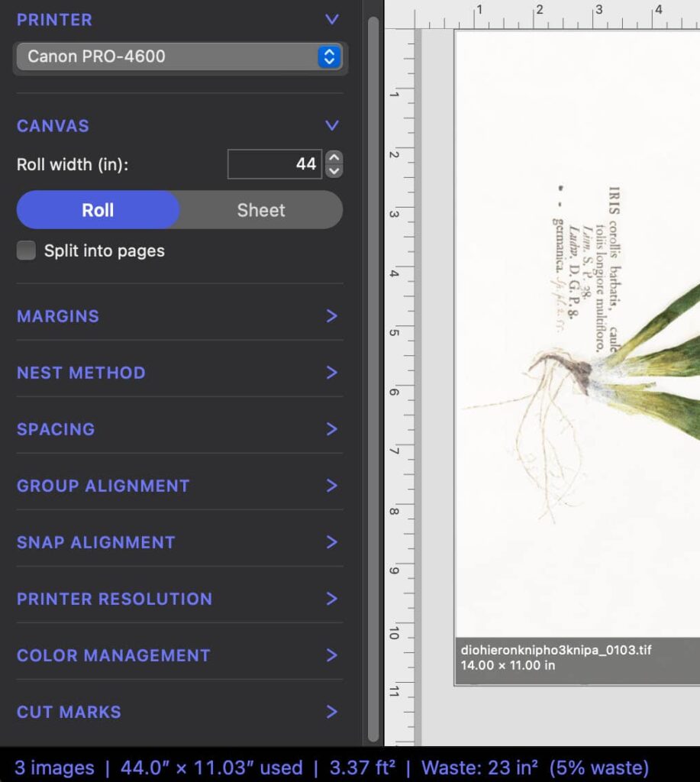Collapse the PRINTER section

[332, 19]
